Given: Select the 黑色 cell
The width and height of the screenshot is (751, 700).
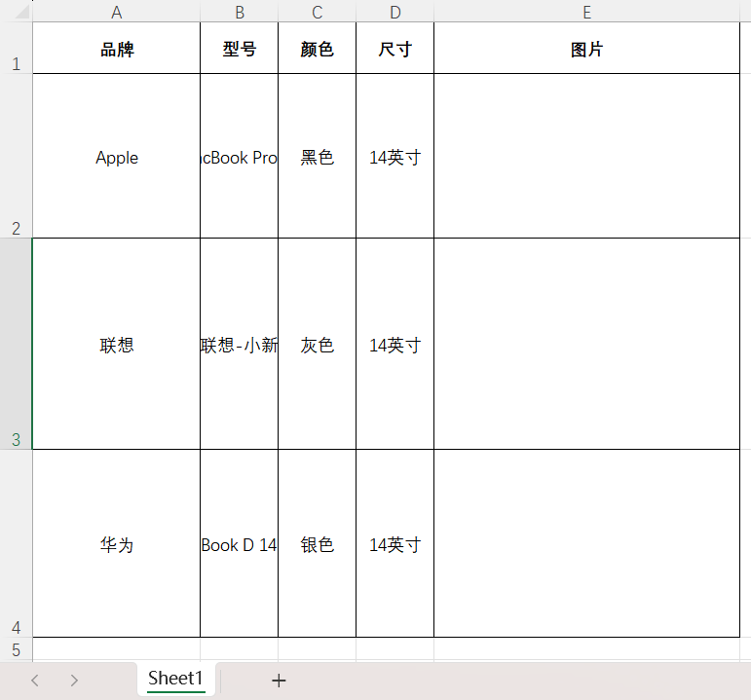Looking at the screenshot, I should click(318, 156).
